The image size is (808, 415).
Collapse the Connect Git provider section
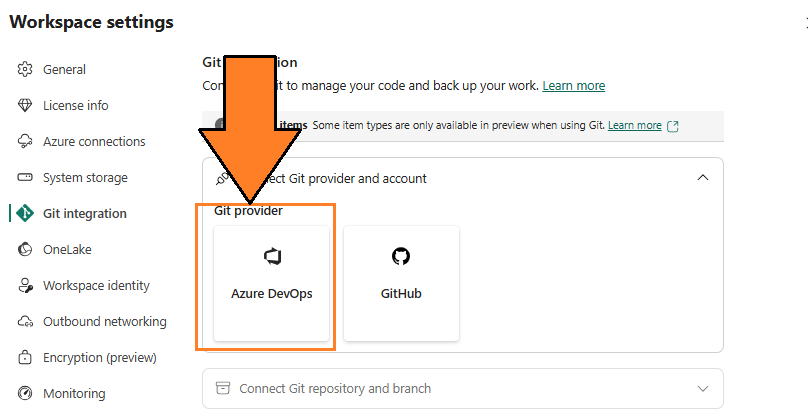pyautogui.click(x=703, y=178)
